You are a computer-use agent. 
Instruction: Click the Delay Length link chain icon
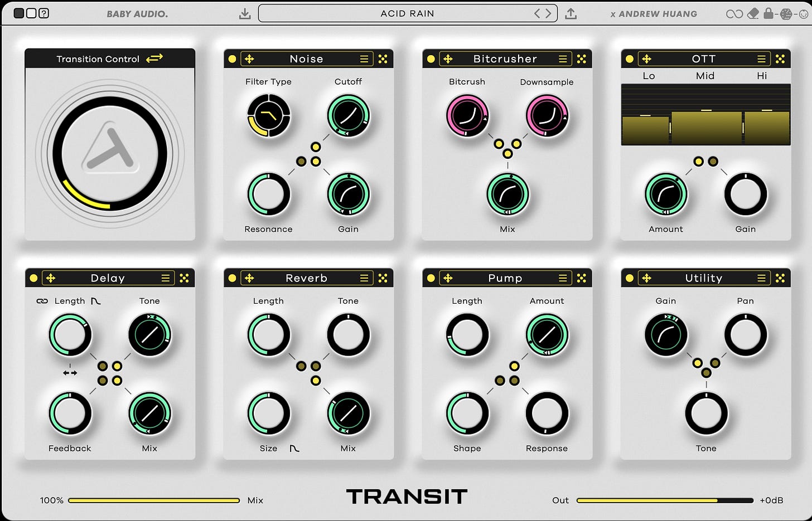[42, 301]
